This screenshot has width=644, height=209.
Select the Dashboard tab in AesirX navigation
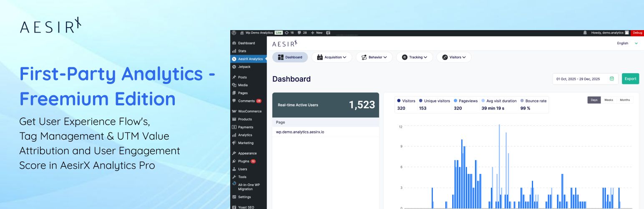[x=290, y=57]
